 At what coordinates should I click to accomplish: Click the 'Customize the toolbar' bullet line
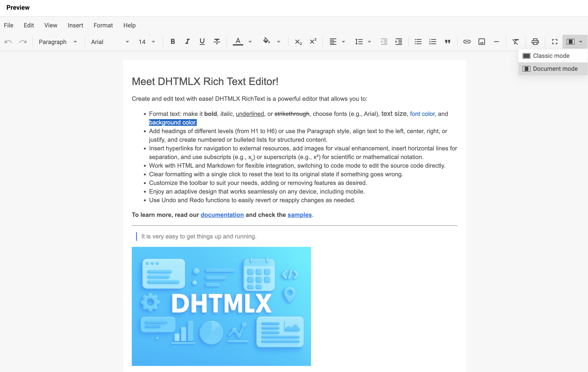click(x=258, y=183)
